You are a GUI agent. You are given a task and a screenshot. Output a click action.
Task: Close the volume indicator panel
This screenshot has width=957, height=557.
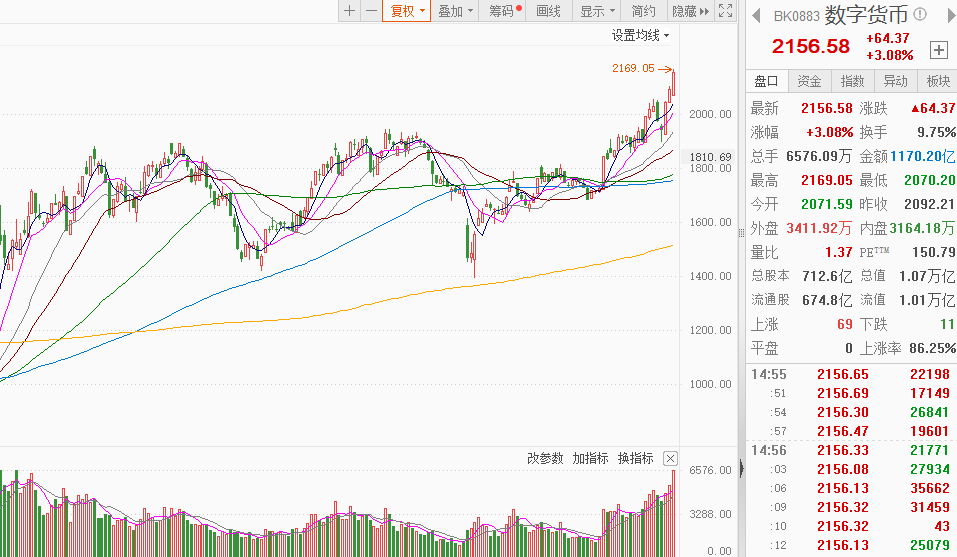[x=670, y=459]
